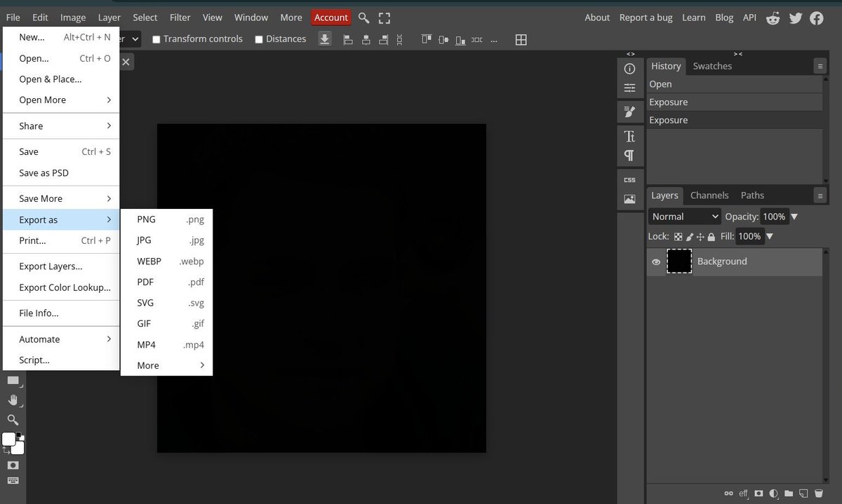The height and width of the screenshot is (504, 842).
Task: Open the image preview panel icon
Action: click(x=629, y=199)
